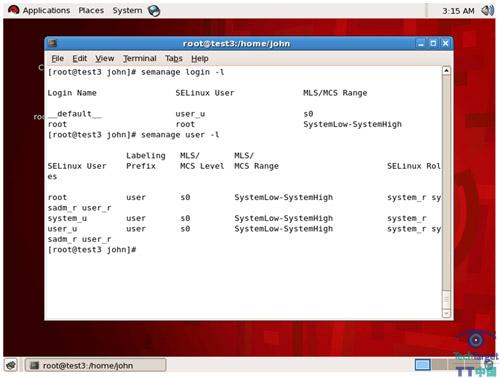Click the 'semanage user -l' command text
This screenshot has height=378, width=500.
point(180,135)
